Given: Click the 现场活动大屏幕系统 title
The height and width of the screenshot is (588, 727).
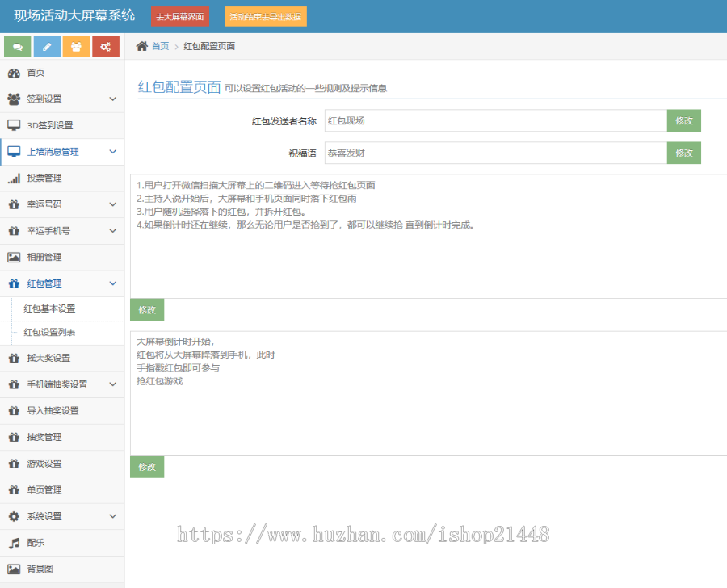Looking at the screenshot, I should 74,15.
